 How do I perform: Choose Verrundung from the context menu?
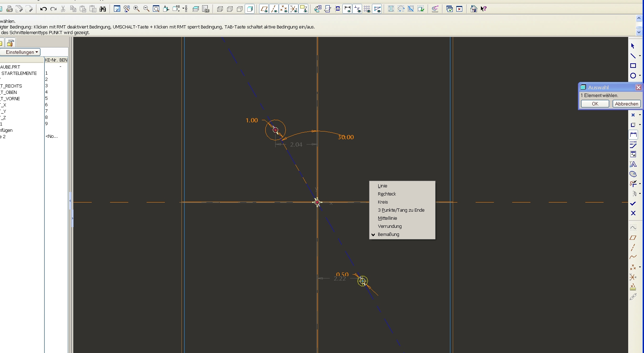(389, 226)
